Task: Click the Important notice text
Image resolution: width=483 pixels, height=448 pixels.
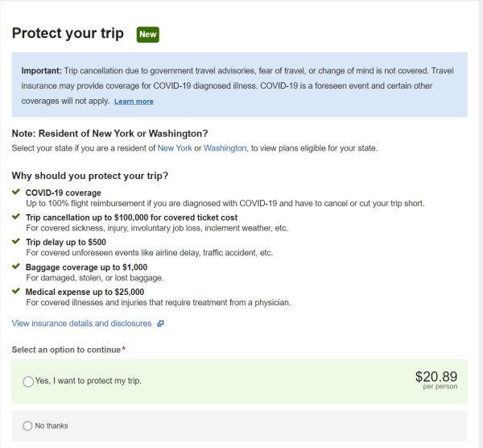Action: click(x=240, y=84)
